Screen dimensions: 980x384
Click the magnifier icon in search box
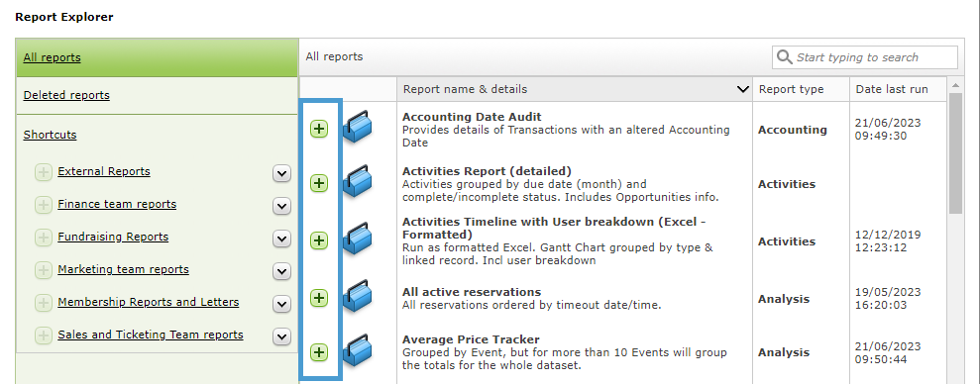click(x=785, y=57)
